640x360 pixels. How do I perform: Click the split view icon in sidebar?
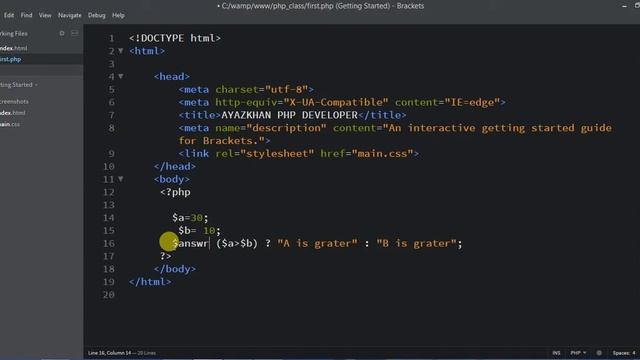75,33
